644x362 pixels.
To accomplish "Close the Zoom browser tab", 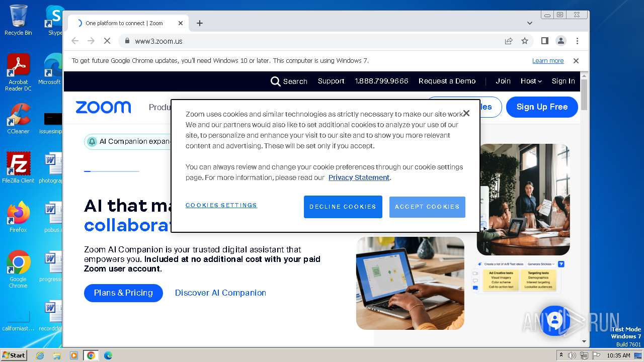I will pos(181,23).
